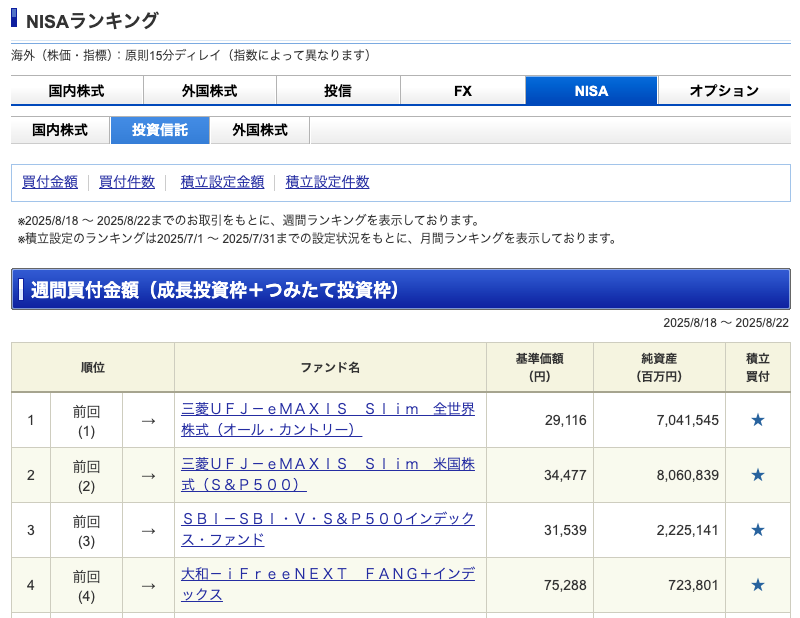Switch to the 国内株式 main tab
Viewport: 800px width, 618px height.
coord(77,91)
